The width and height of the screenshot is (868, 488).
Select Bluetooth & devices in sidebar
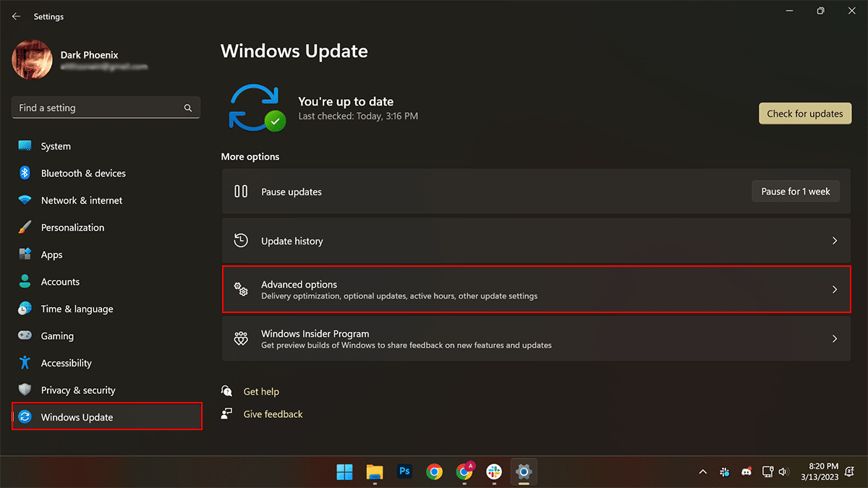point(83,174)
